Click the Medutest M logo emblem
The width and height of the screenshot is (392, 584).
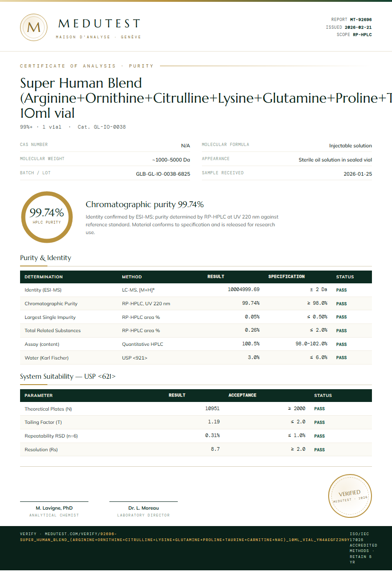coord(34,27)
